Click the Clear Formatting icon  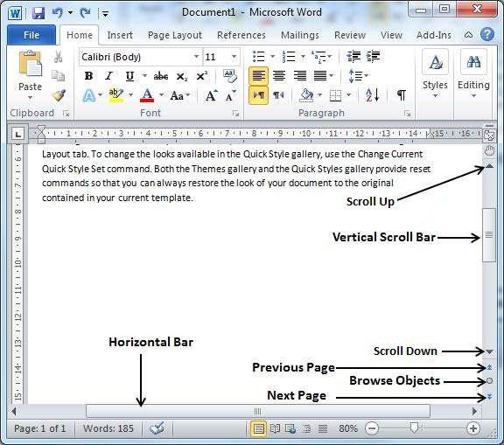click(230, 76)
